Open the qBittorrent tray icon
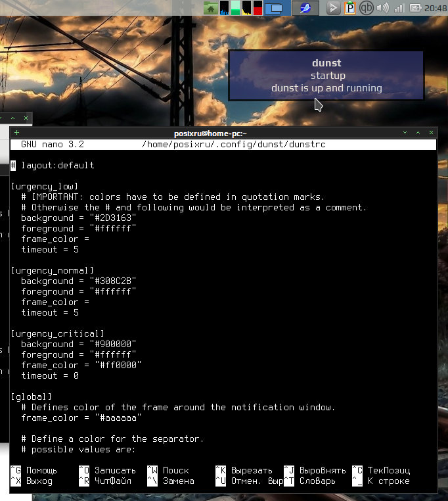This screenshot has width=448, height=501. [367, 8]
